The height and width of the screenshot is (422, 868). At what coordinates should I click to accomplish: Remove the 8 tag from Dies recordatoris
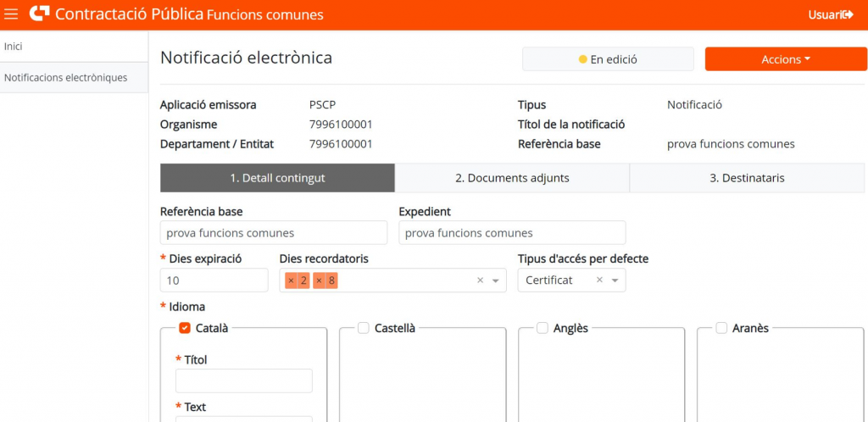(320, 280)
